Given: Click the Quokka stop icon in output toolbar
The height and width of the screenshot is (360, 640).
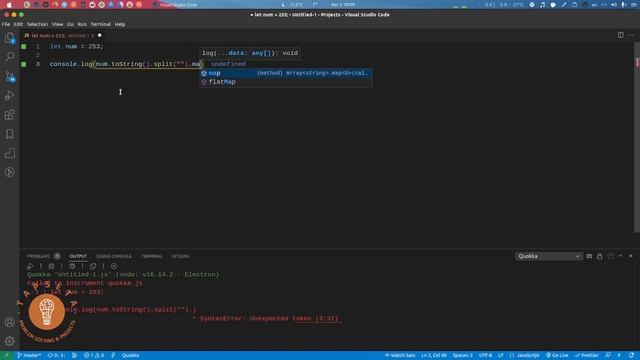Looking at the screenshot, I should point(114,266).
